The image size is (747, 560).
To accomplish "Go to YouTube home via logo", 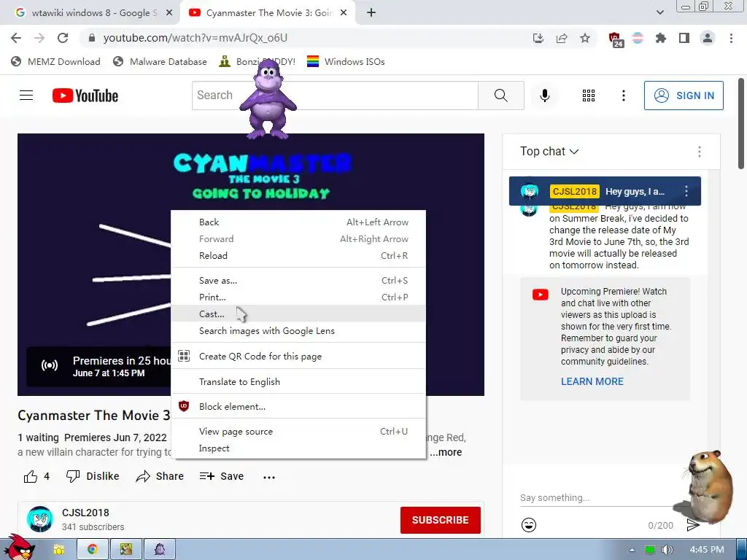I will click(85, 96).
